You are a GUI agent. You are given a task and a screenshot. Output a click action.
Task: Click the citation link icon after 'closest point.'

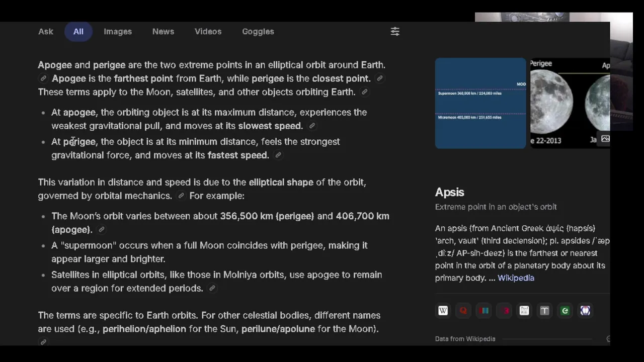pos(380,78)
